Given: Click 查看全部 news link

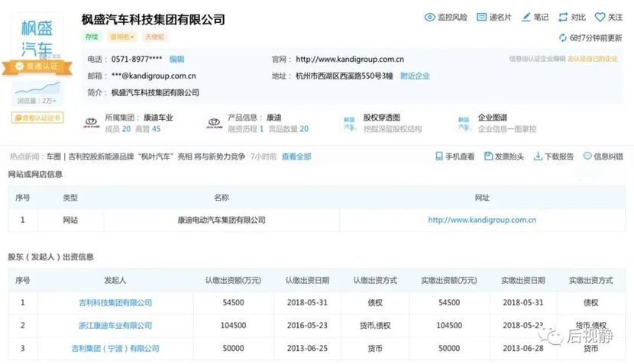Looking at the screenshot, I should 296,156.
